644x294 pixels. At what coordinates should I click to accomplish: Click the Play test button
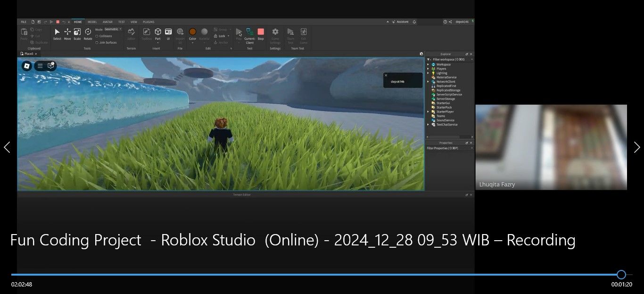click(x=239, y=34)
